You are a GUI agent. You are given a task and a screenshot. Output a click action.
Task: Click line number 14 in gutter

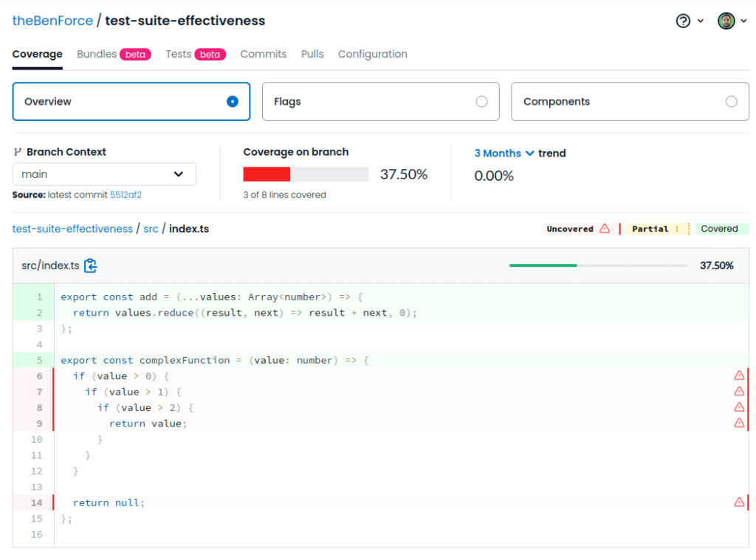point(37,502)
